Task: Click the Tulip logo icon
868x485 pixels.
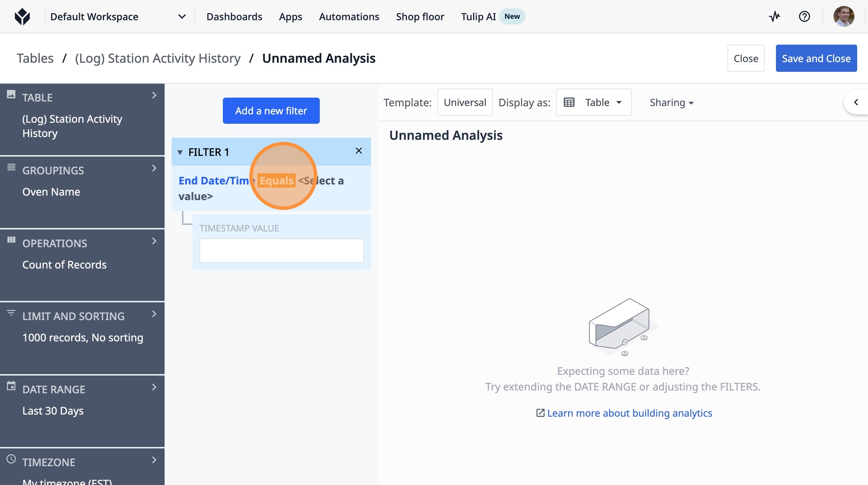Action: 22,16
